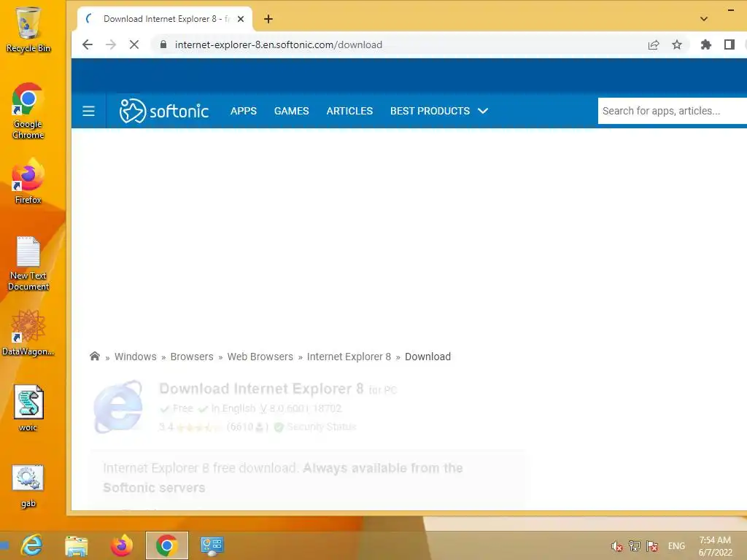This screenshot has width=747, height=560.
Task: Close the Download Internet Explorer 8 tab
Action: click(241, 19)
